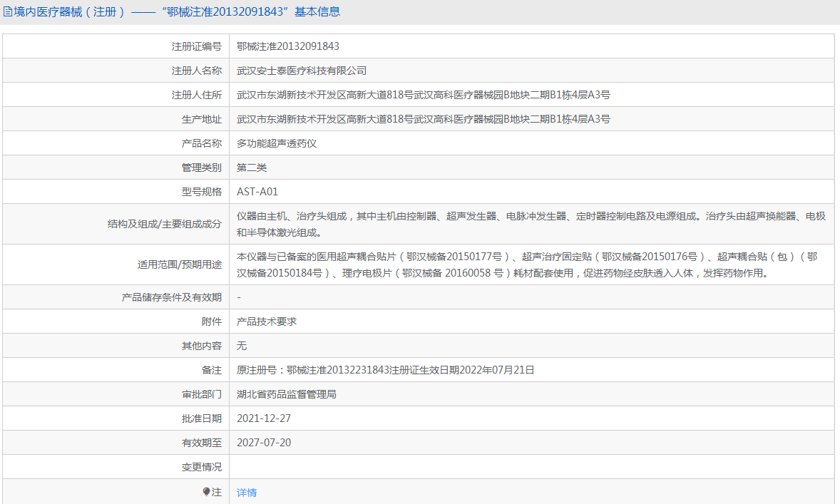This screenshot has height=504, width=840.
Task: Select approving authority 湖北省药品监督管理局
Action: (x=287, y=394)
